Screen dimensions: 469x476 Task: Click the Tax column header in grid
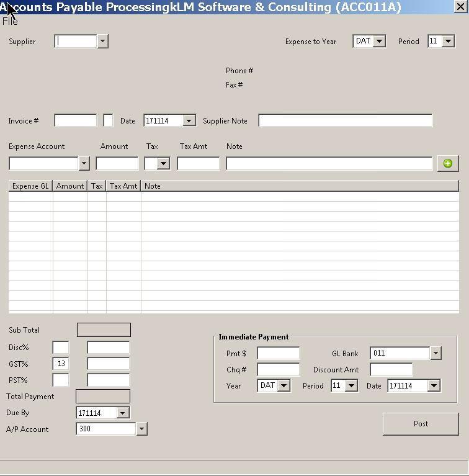pyautogui.click(x=97, y=186)
